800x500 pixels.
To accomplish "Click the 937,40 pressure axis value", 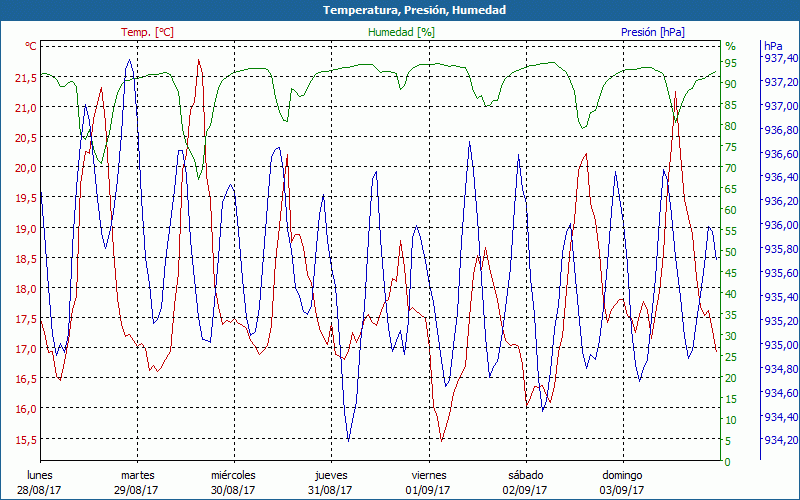I will (x=781, y=58).
